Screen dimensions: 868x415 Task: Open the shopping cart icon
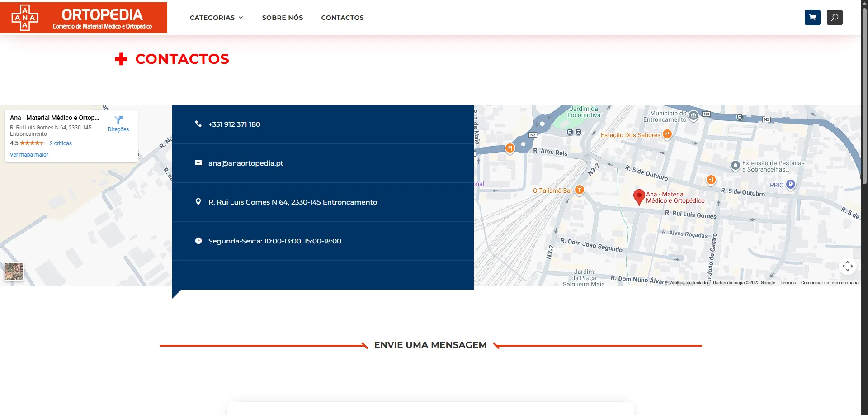point(812,18)
